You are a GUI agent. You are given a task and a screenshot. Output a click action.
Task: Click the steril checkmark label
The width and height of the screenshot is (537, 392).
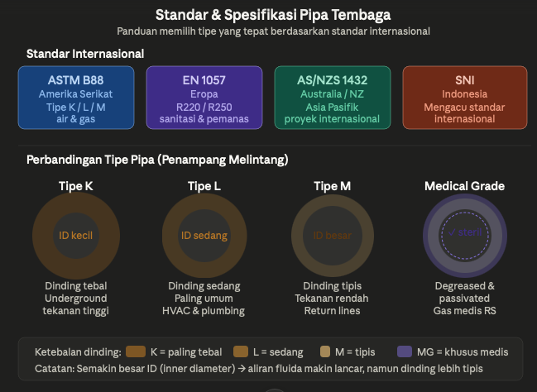[465, 232]
